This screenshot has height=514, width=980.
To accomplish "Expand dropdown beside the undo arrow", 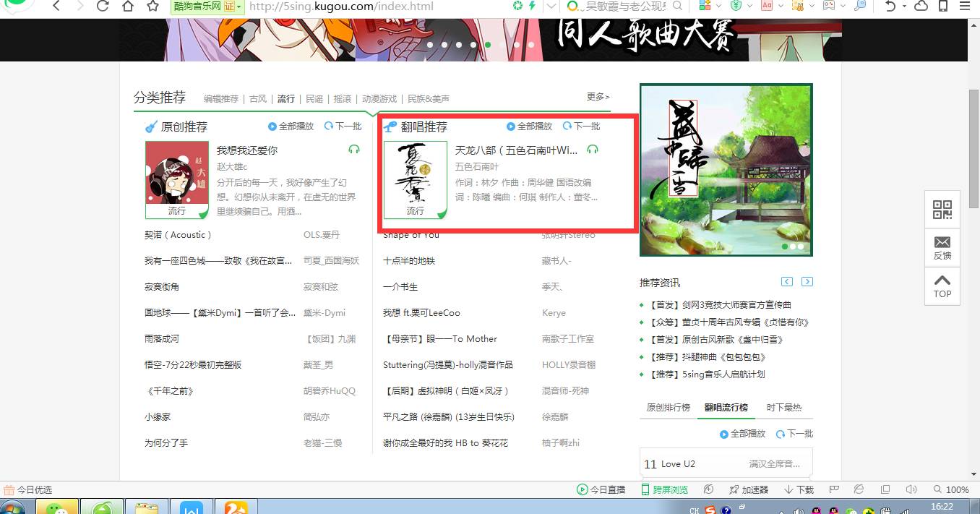I will click(x=906, y=6).
